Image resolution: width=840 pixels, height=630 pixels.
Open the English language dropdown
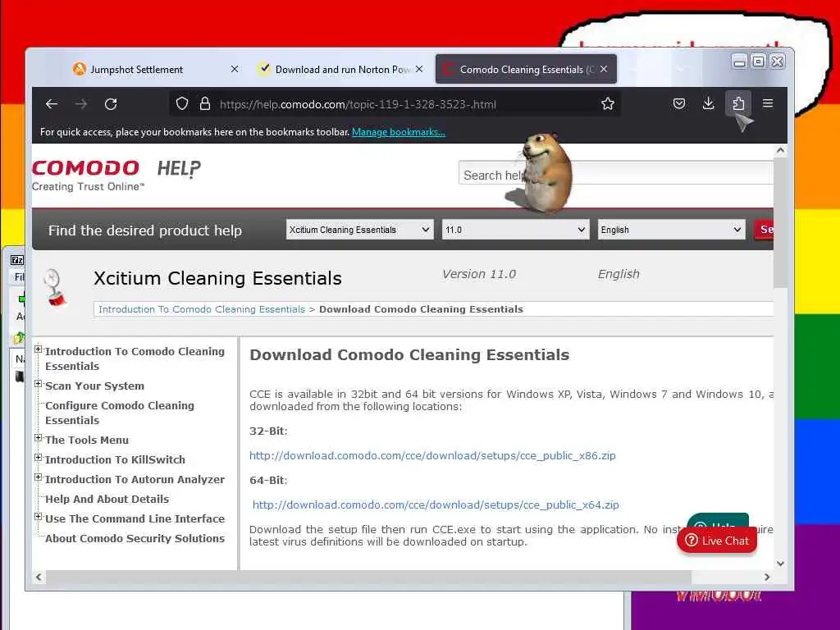(671, 230)
